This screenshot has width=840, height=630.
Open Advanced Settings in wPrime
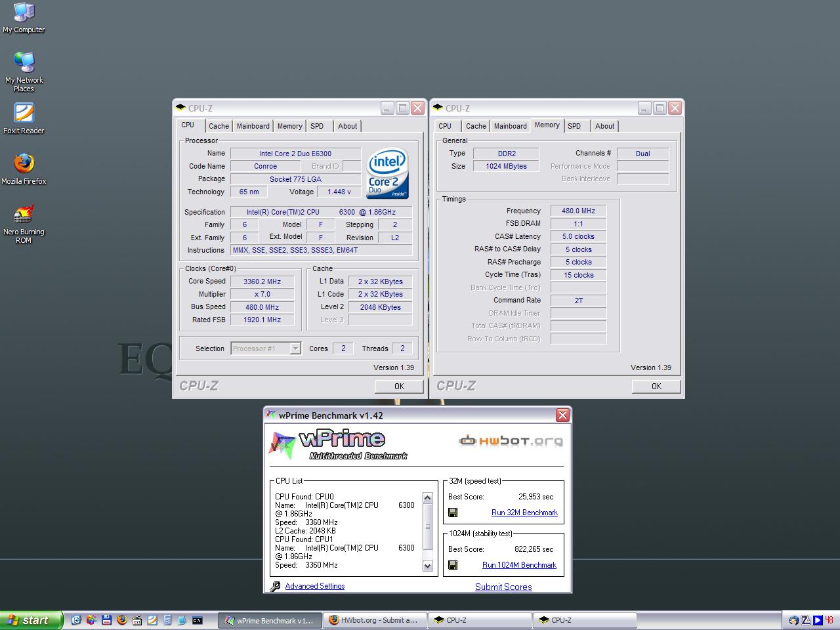(x=315, y=587)
